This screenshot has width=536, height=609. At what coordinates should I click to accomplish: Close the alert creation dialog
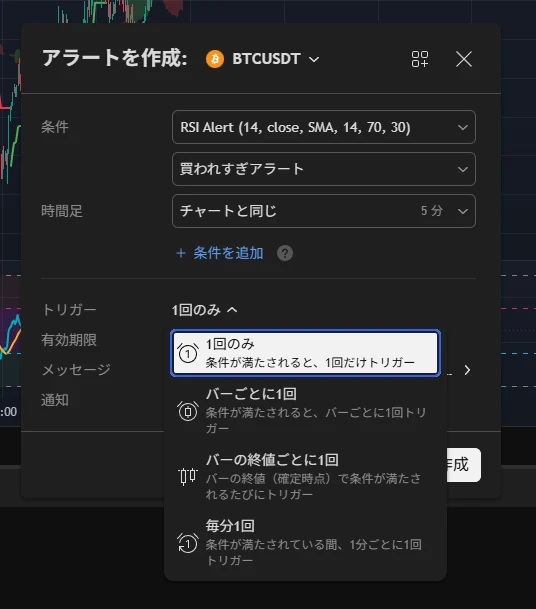pyautogui.click(x=464, y=59)
